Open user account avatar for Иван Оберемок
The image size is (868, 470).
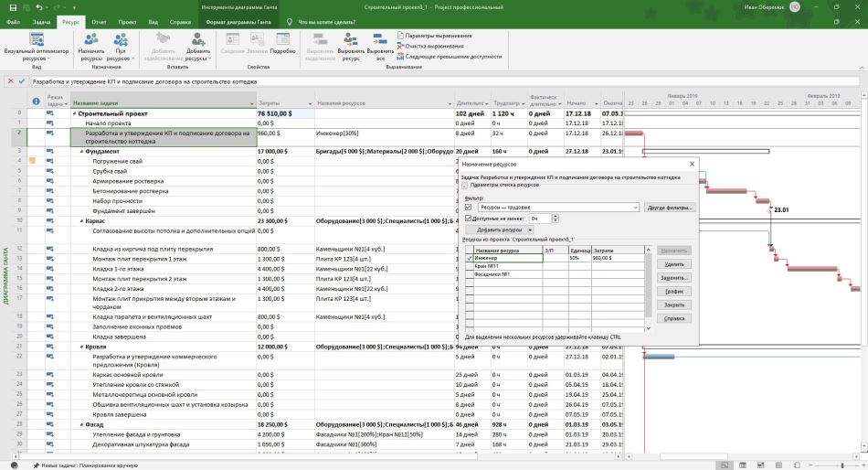point(795,7)
